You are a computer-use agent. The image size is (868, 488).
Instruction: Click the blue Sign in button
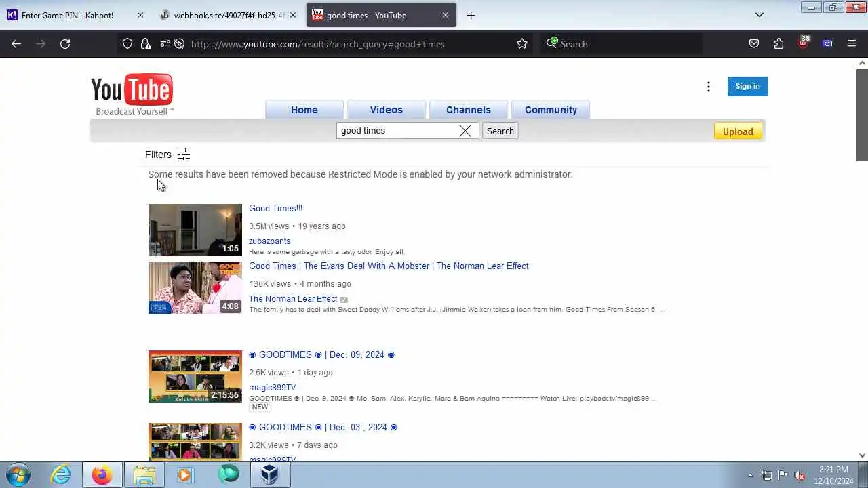(747, 86)
